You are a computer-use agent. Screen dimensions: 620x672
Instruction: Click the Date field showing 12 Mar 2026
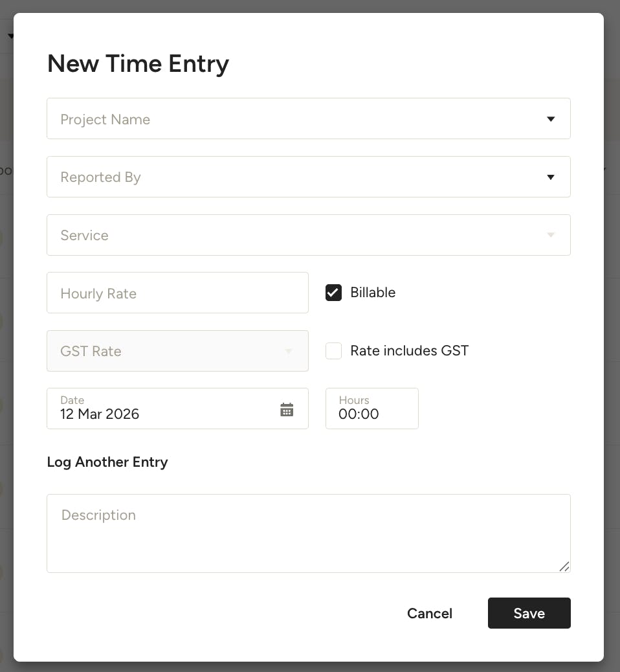(x=162, y=409)
